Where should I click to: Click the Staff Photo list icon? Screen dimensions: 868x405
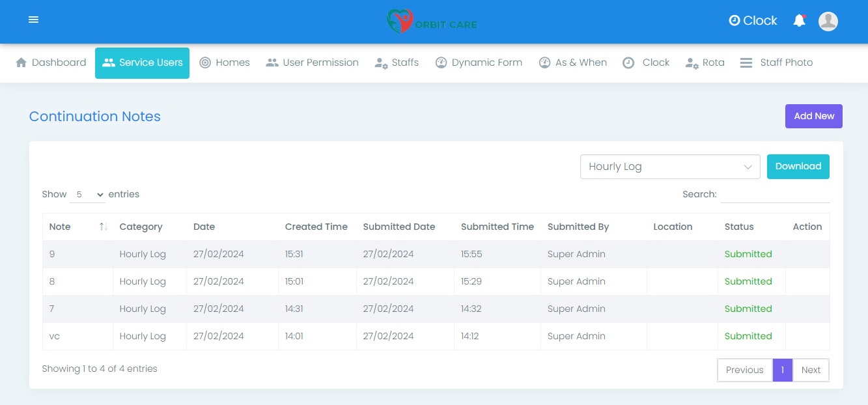point(746,63)
